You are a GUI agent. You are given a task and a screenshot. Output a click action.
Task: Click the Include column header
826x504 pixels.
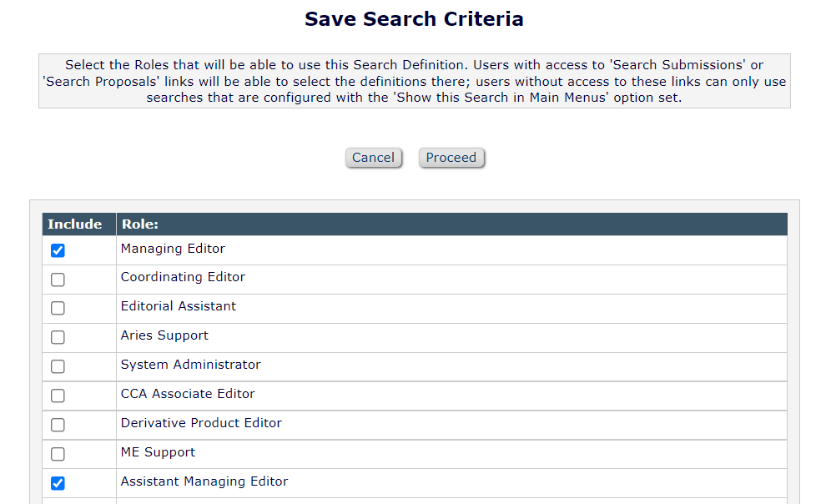[75, 224]
